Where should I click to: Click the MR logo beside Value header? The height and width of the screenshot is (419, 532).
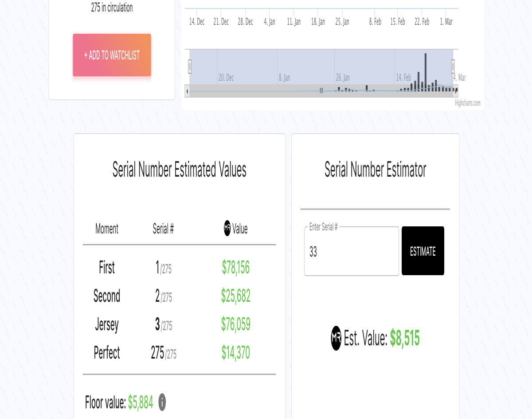point(227,229)
